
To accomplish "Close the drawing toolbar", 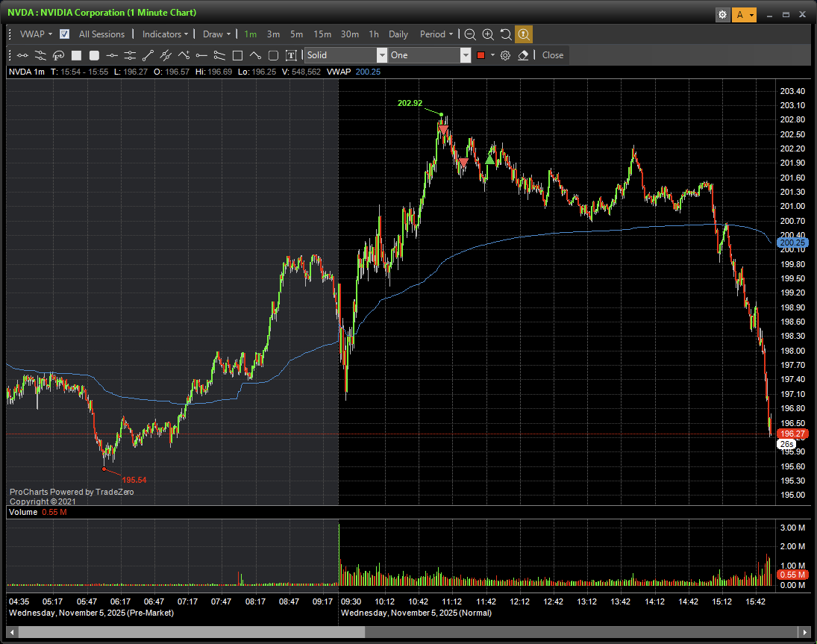I will click(x=553, y=55).
